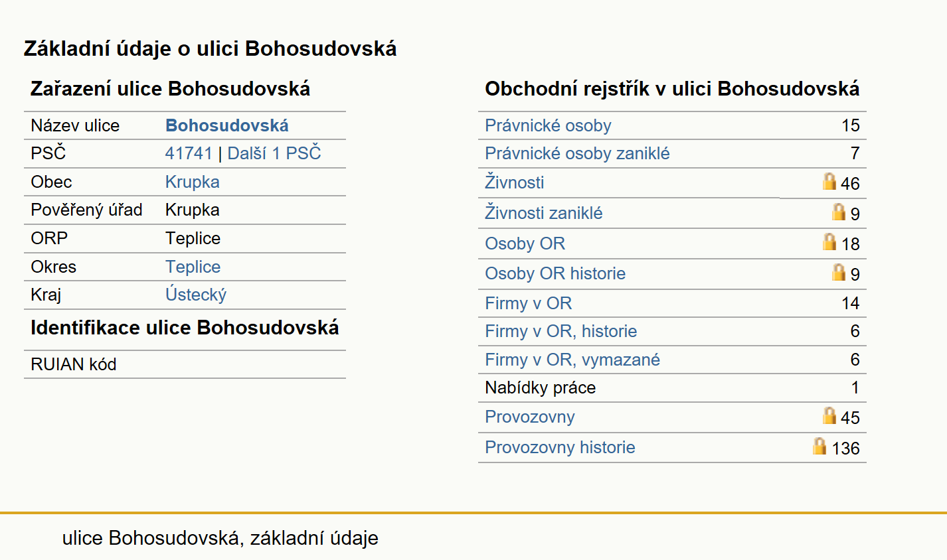Open Firmy v OR, historie
The image size is (947, 560).
(x=560, y=331)
